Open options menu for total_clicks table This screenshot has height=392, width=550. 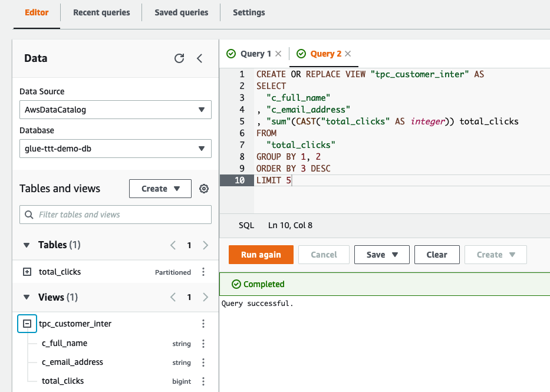tap(203, 272)
